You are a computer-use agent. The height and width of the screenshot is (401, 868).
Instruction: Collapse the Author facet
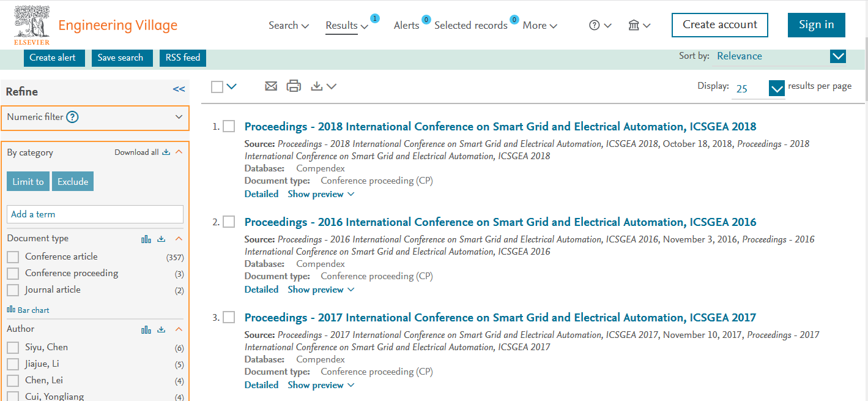[x=179, y=329]
